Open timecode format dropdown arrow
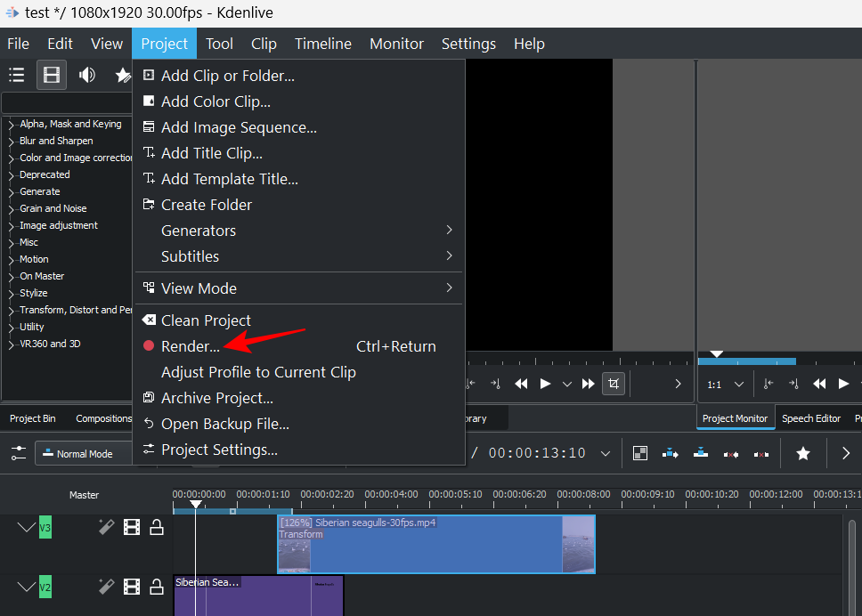 [x=606, y=453]
